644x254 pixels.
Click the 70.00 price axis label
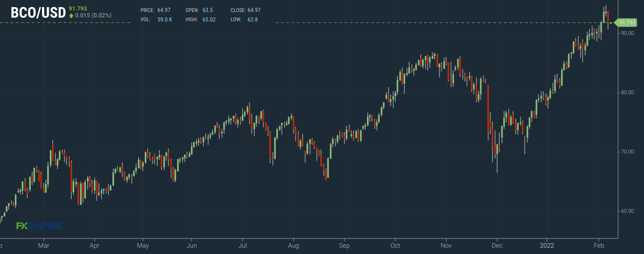pyautogui.click(x=627, y=152)
